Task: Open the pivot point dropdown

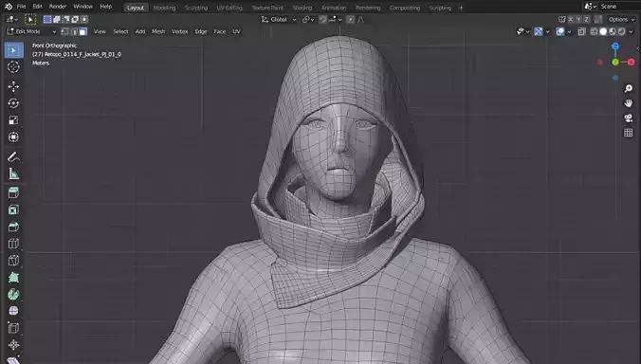Action: 308,19
